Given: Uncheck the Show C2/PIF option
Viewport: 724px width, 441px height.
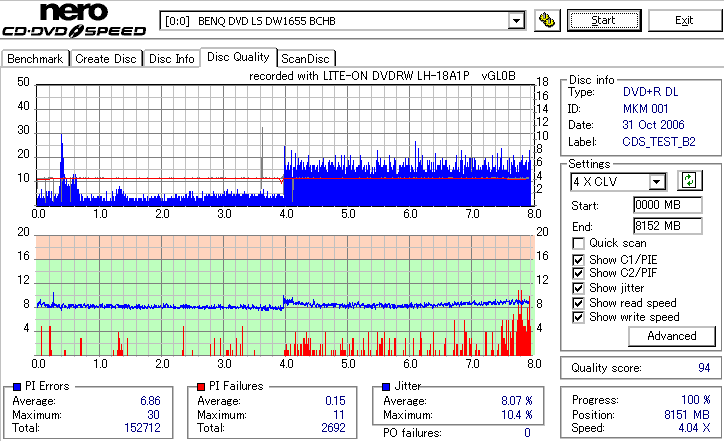Looking at the screenshot, I should click(578, 273).
